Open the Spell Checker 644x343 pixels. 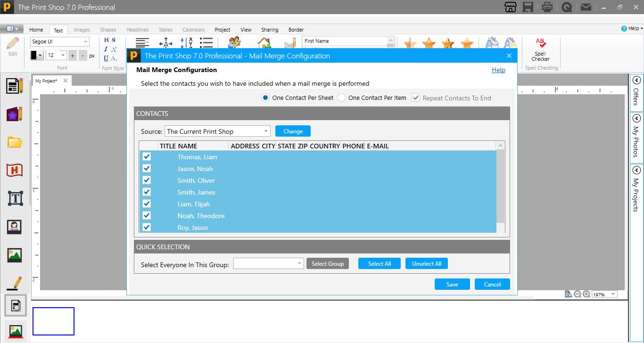540,50
